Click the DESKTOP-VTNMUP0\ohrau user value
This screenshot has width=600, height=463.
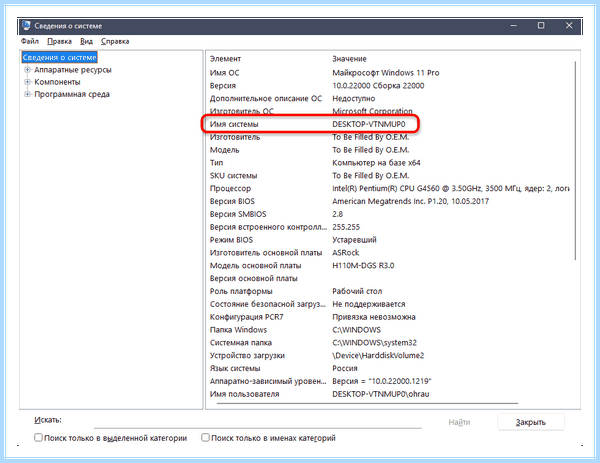tap(381, 394)
